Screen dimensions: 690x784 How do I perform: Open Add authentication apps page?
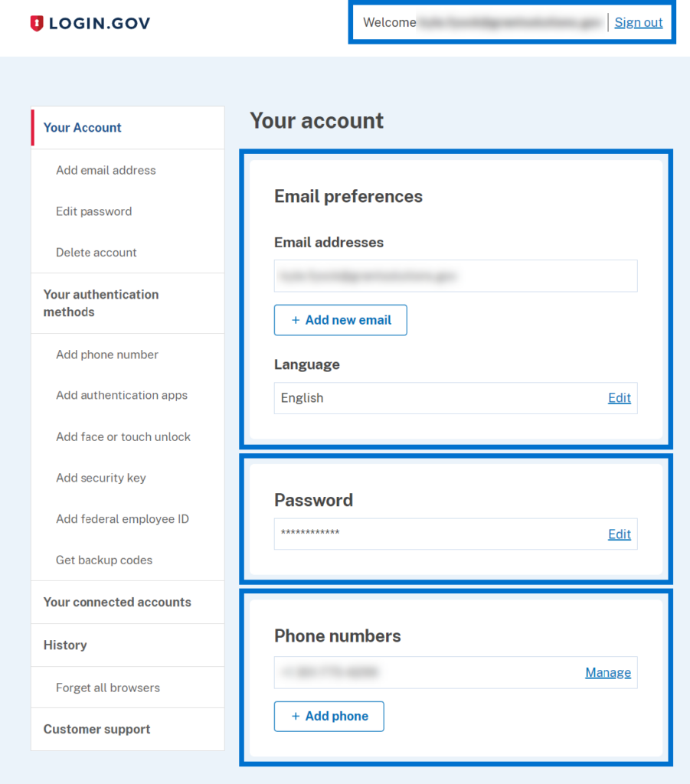click(121, 395)
